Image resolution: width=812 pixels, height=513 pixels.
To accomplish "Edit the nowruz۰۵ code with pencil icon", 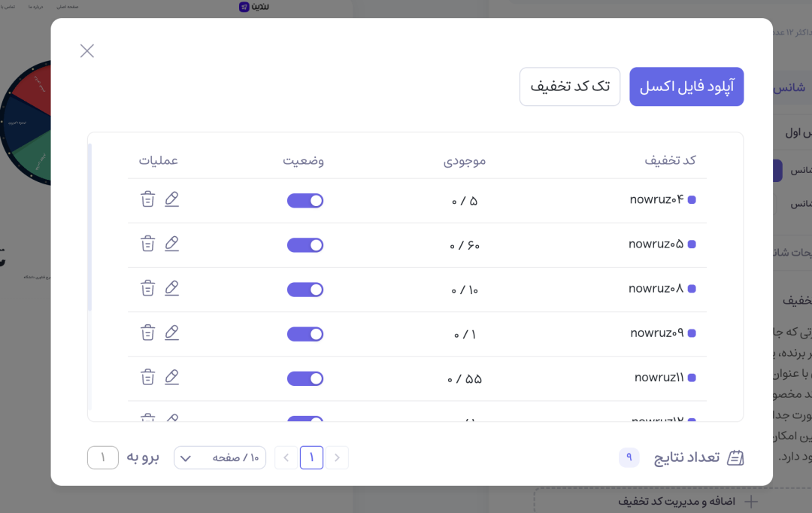I will pyautogui.click(x=172, y=244).
